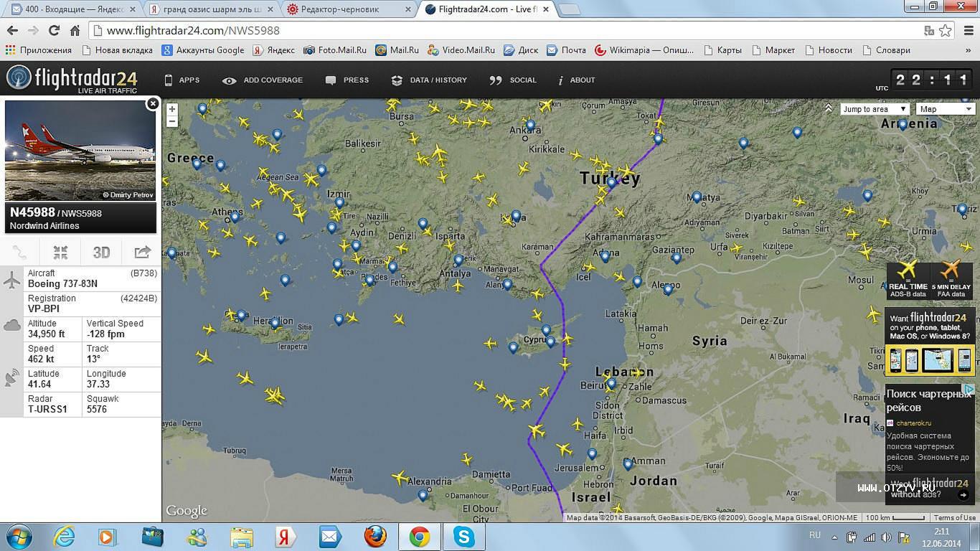Viewport: 980px width, 551px height.
Task: Go back in browser history
Action: 12,30
